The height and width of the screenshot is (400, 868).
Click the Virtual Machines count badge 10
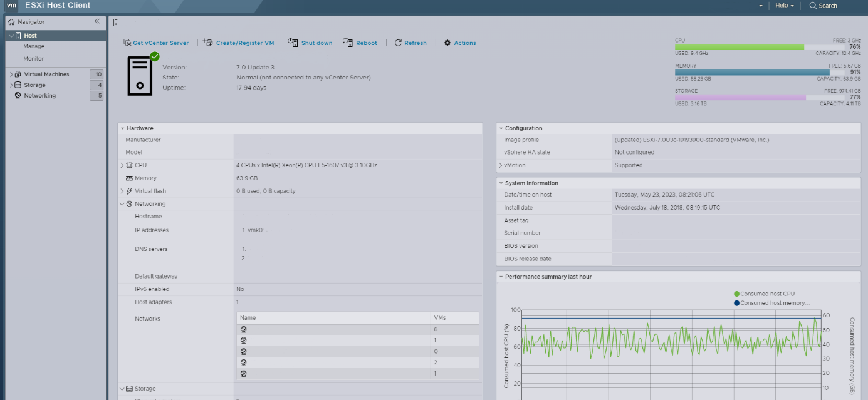97,74
